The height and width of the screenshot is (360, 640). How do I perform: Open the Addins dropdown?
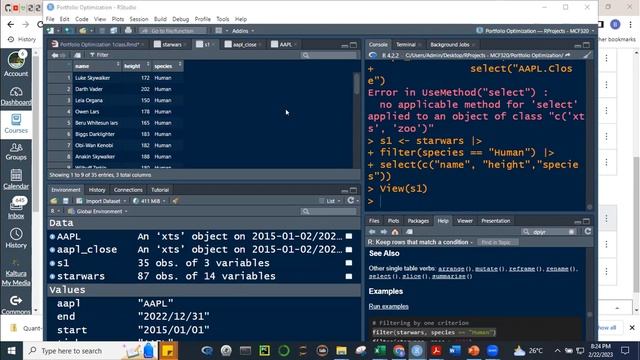(x=243, y=31)
